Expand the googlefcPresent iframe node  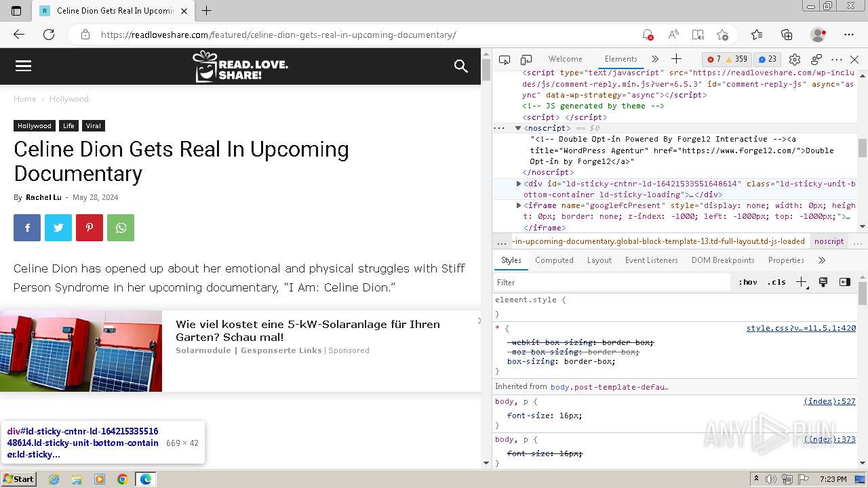pos(519,205)
